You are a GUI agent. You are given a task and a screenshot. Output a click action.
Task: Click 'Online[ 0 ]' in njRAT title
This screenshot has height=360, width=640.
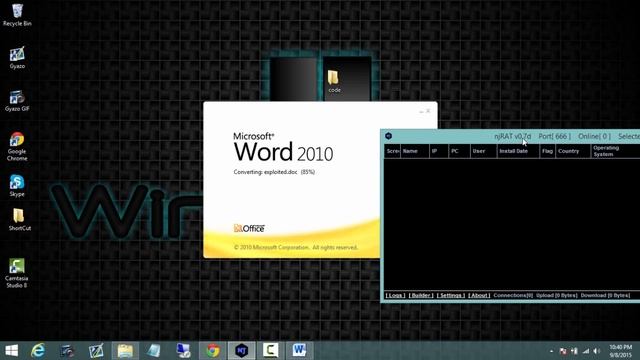click(594, 136)
